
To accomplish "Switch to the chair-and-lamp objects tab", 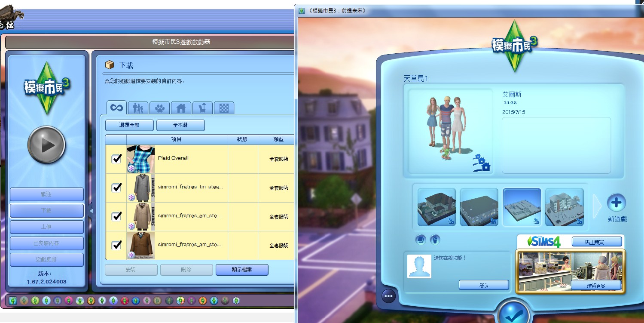I will [202, 108].
